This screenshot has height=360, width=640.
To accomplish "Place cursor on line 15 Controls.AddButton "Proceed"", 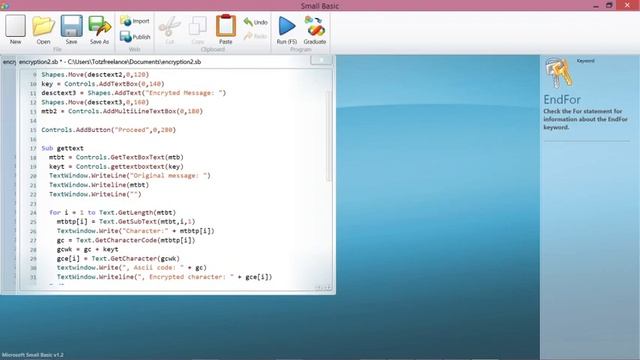I will pos(109,130).
